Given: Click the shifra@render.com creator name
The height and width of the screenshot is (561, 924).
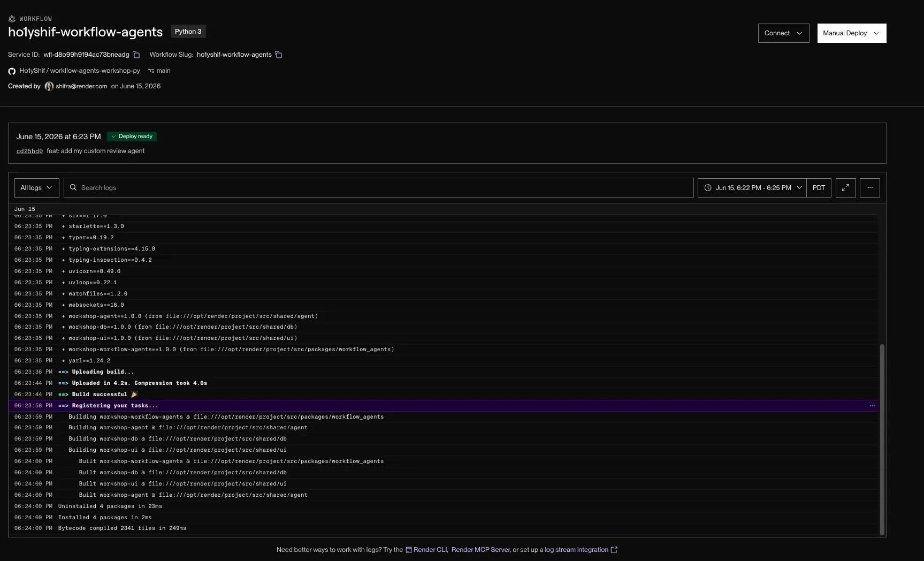Looking at the screenshot, I should [x=81, y=86].
